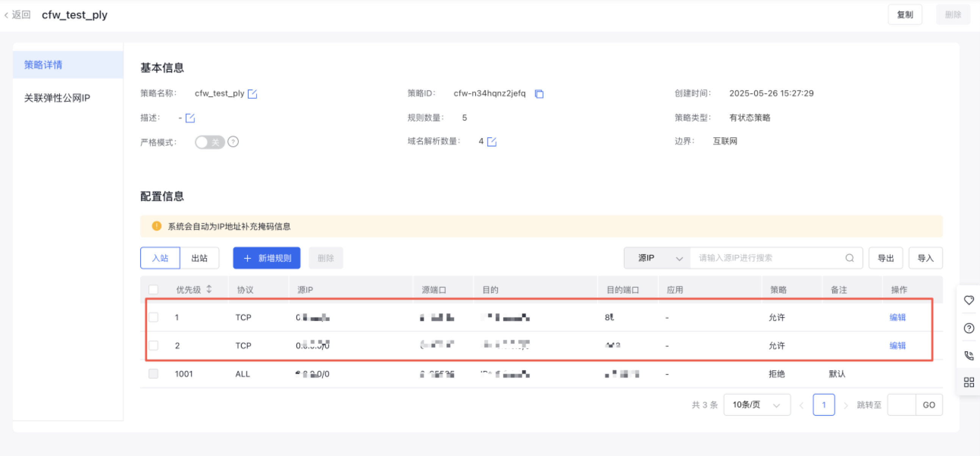Toggle the 严格模式 switch
The image size is (980, 456).
(210, 142)
